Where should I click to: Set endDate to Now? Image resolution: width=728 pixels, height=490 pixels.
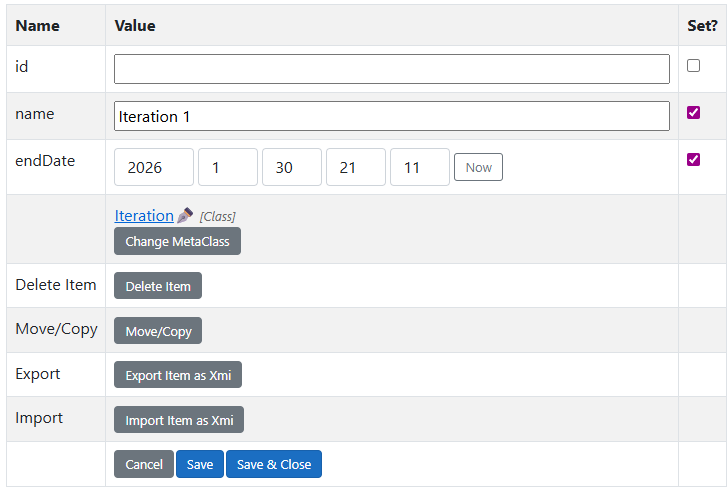click(x=478, y=167)
